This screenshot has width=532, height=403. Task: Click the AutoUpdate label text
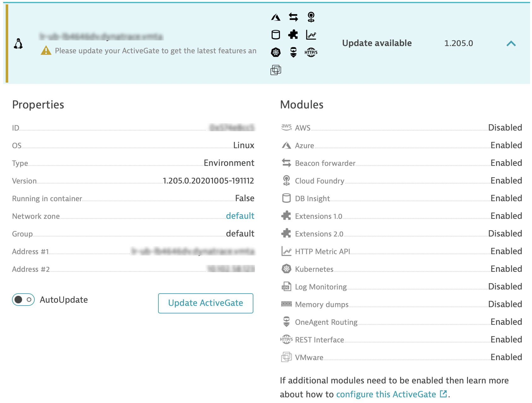coord(64,300)
